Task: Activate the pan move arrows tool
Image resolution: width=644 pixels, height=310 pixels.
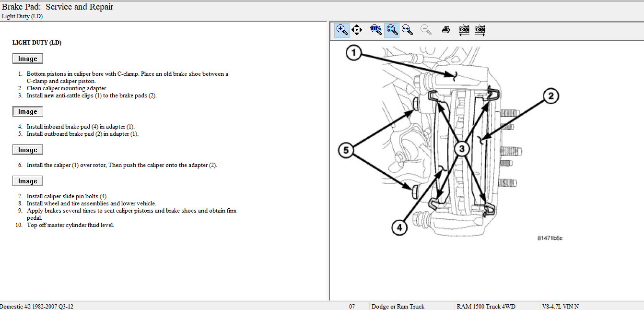Action: [356, 30]
